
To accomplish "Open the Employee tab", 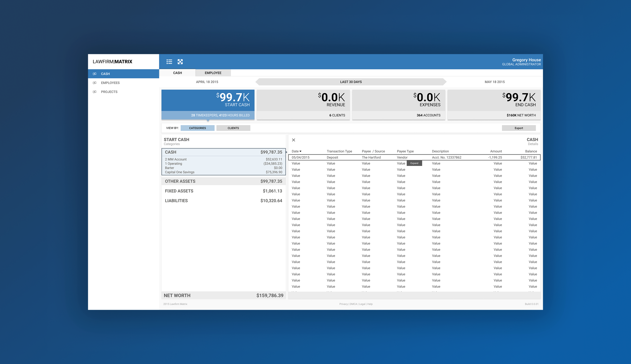I will tap(213, 73).
